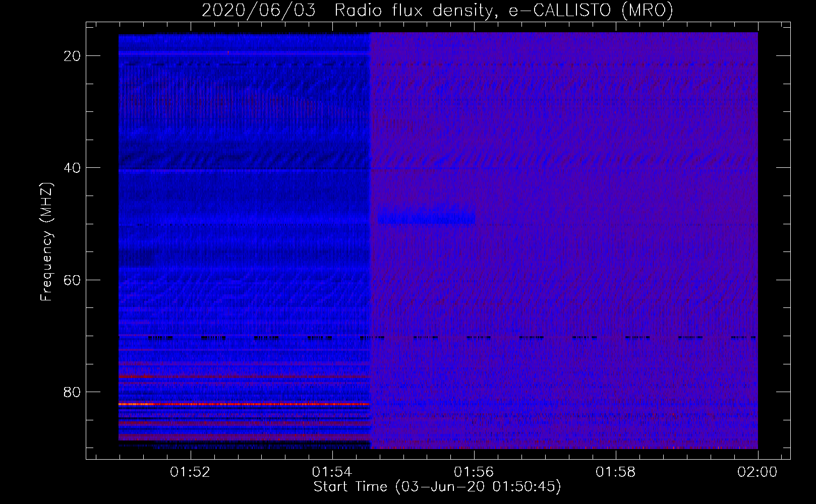Click the 'Start Time (03-Jun-20 01:50:45)' label

(x=437, y=487)
